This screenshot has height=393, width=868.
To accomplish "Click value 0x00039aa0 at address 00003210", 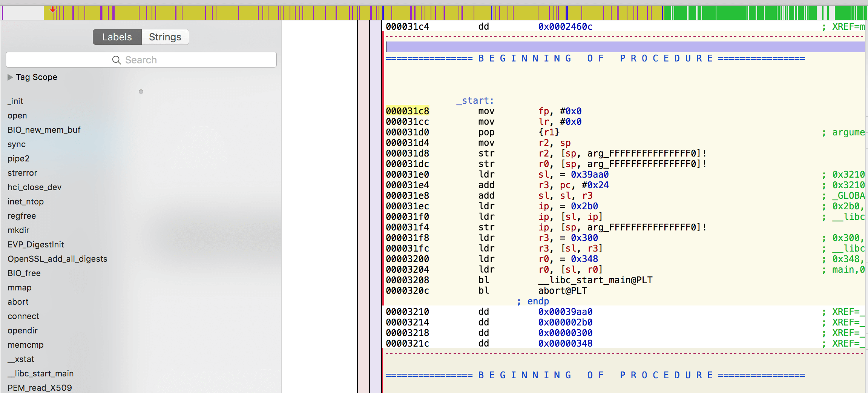I will click(565, 312).
